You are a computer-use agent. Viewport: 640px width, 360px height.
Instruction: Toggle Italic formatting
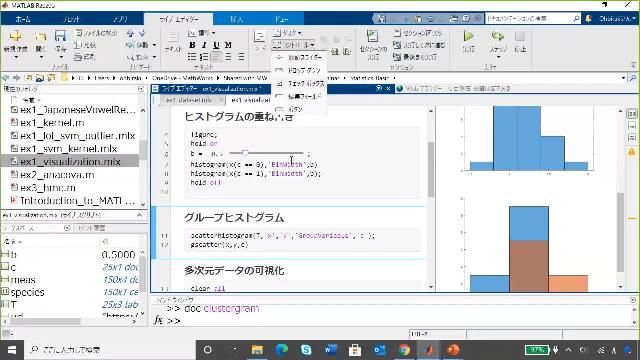[x=204, y=45]
